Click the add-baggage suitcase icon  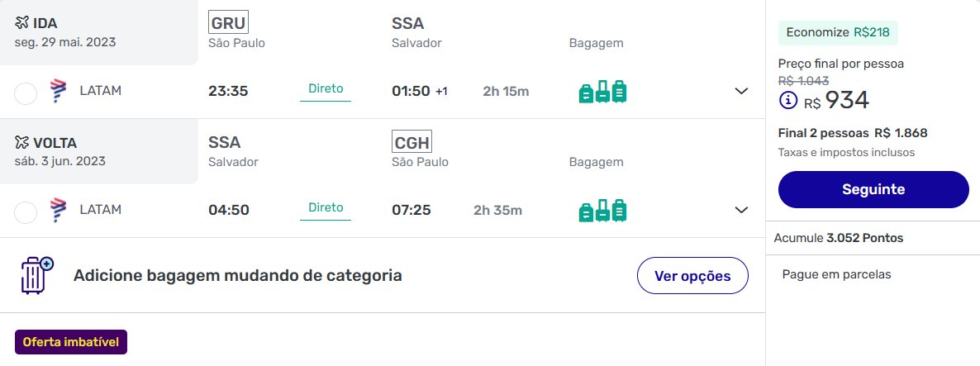tap(37, 275)
